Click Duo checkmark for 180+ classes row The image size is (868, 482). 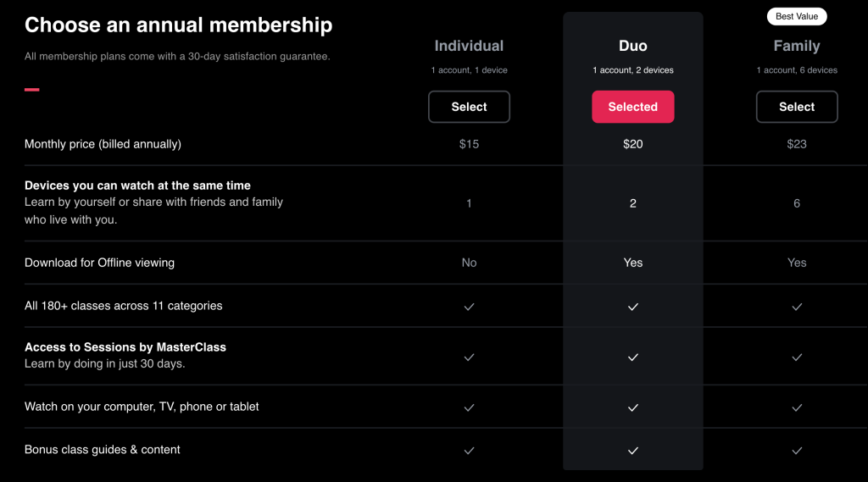click(x=632, y=307)
